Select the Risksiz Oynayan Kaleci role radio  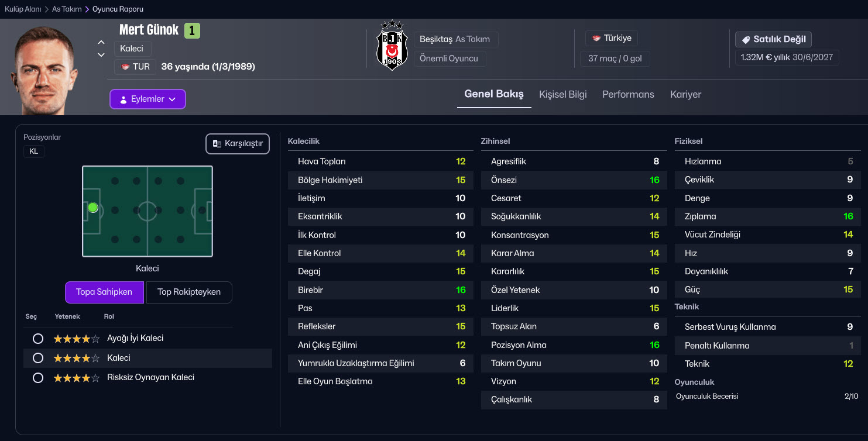tap(38, 378)
